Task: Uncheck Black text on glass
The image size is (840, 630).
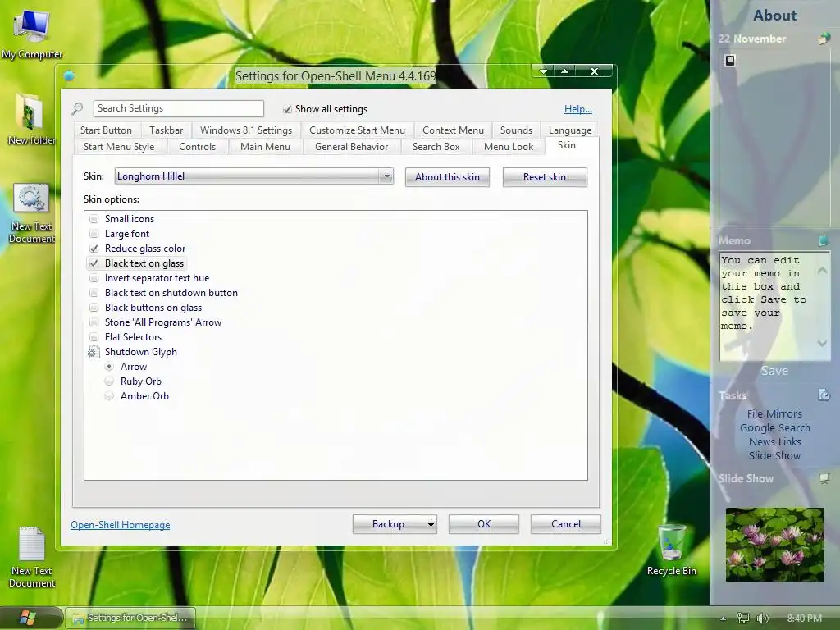Action: tap(94, 263)
